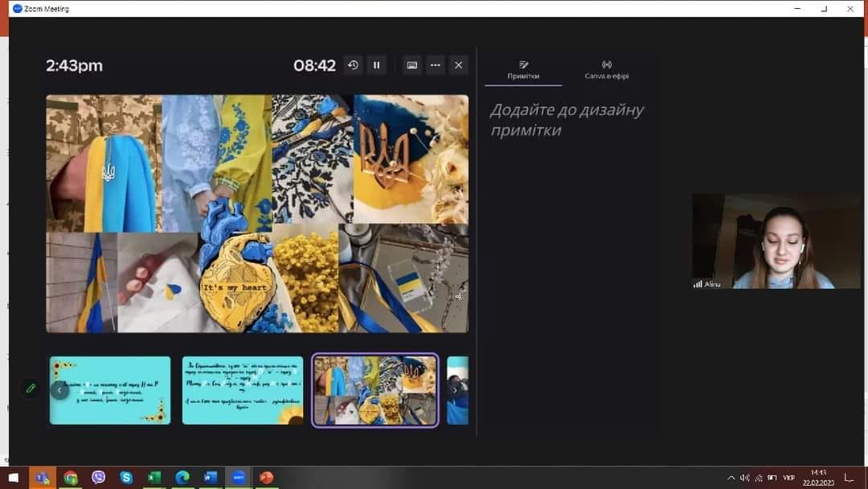Screen dimensions: 868x489
Task: Pause the presentation timer
Action: (x=376, y=65)
